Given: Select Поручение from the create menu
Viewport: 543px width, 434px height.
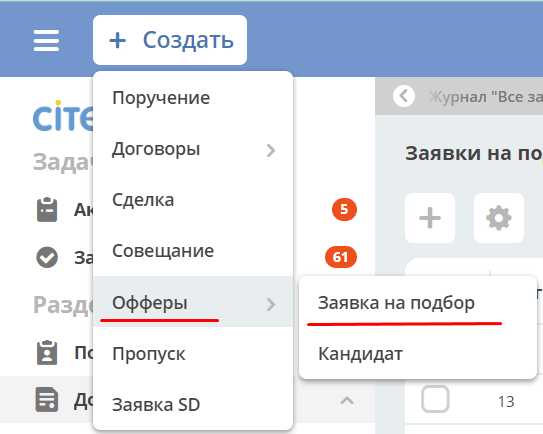Looking at the screenshot, I should pyautogui.click(x=193, y=98).
